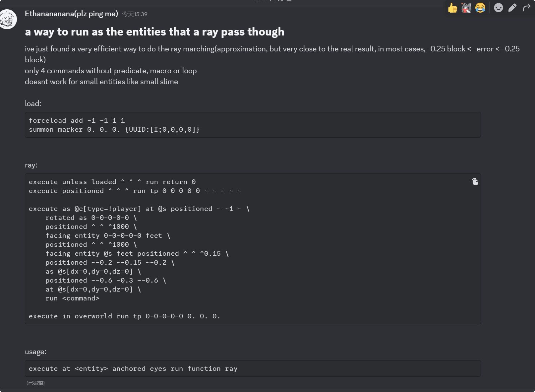This screenshot has width=535, height=392.
Task: Click the 'execute in overworld run tp' line
Action: (x=124, y=316)
